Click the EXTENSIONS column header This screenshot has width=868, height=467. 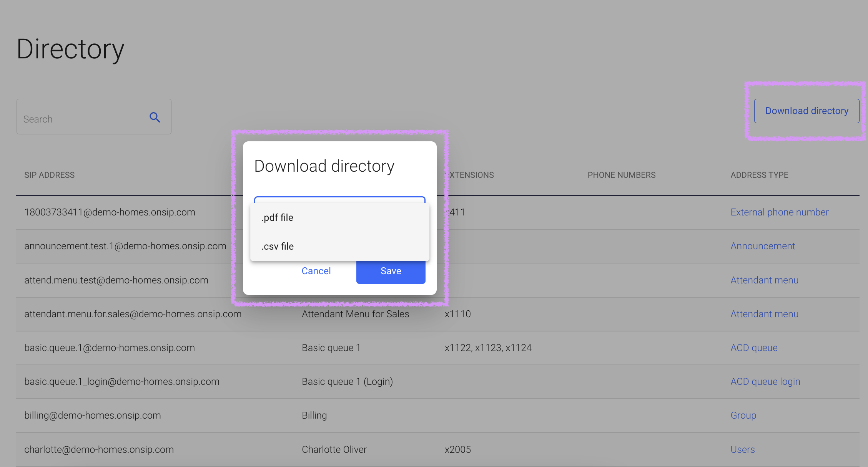pos(469,175)
